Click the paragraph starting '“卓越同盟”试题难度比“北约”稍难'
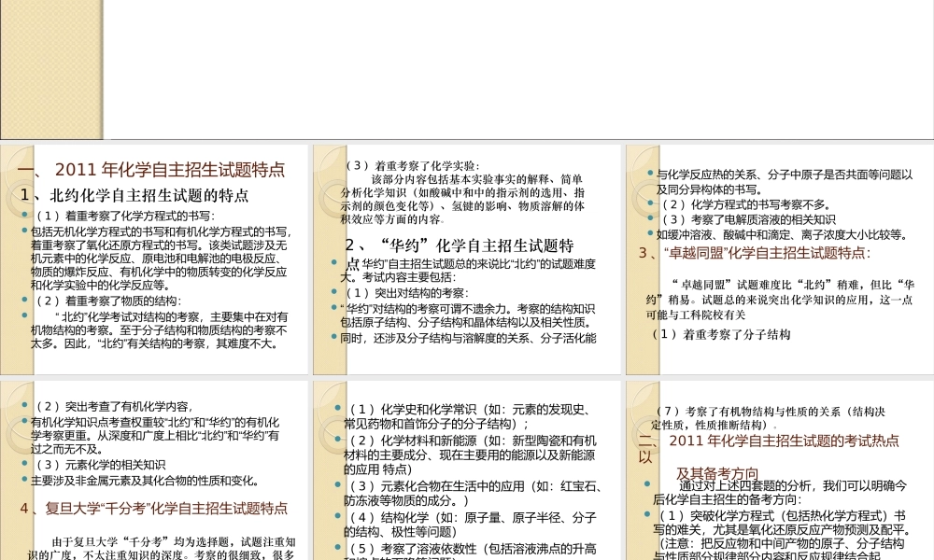The image size is (934, 560). pos(780,300)
